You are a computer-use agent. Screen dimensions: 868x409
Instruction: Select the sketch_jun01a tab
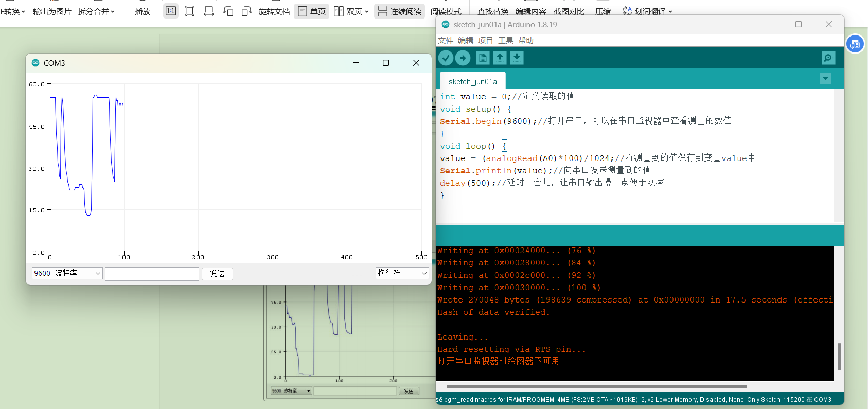(473, 82)
